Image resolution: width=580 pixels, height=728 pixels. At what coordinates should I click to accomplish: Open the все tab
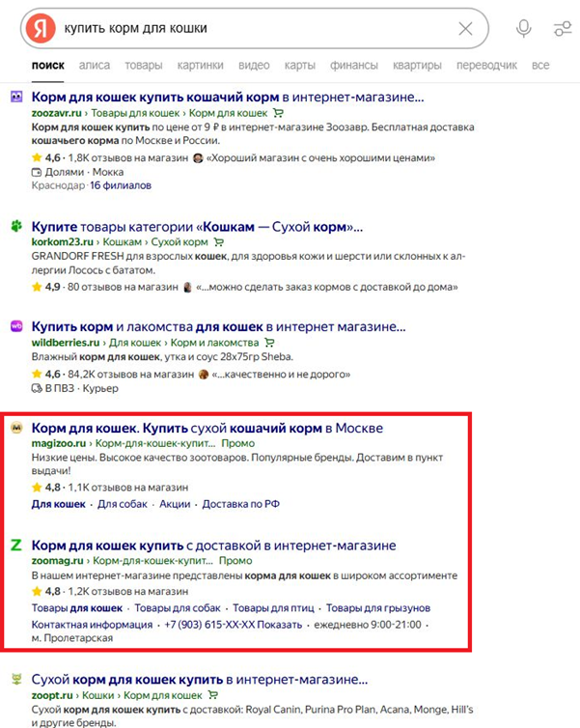540,66
